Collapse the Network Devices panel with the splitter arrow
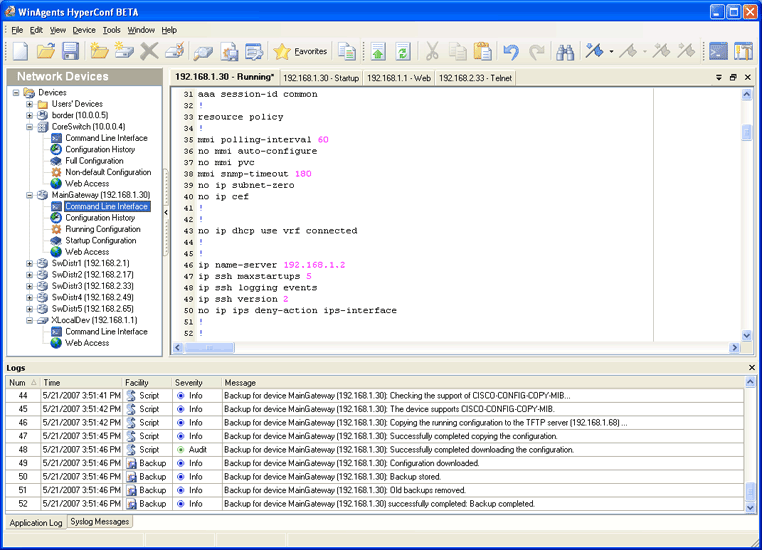The image size is (762, 550). (166, 212)
